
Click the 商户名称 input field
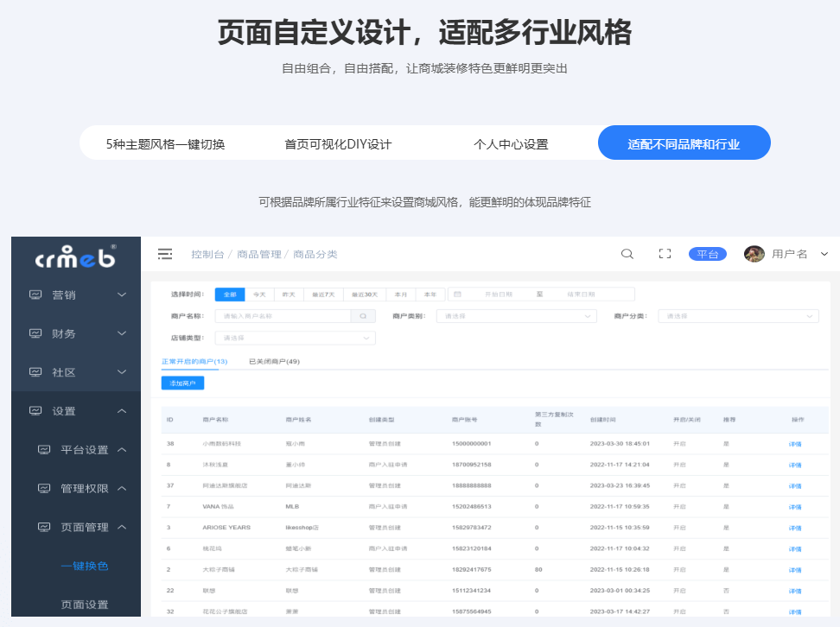tap(282, 316)
